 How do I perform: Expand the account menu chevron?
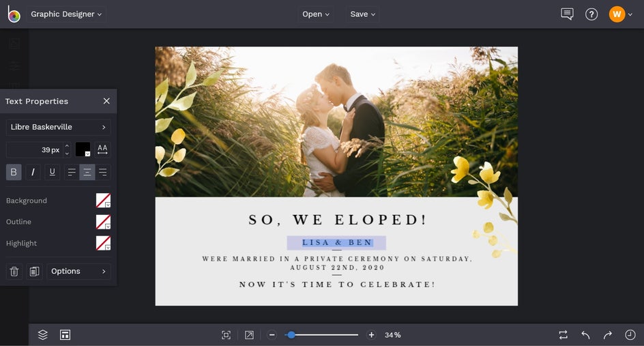click(x=630, y=15)
